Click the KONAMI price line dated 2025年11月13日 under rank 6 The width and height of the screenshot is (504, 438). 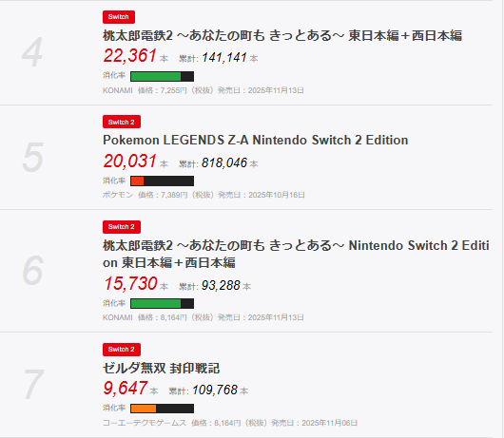204,317
